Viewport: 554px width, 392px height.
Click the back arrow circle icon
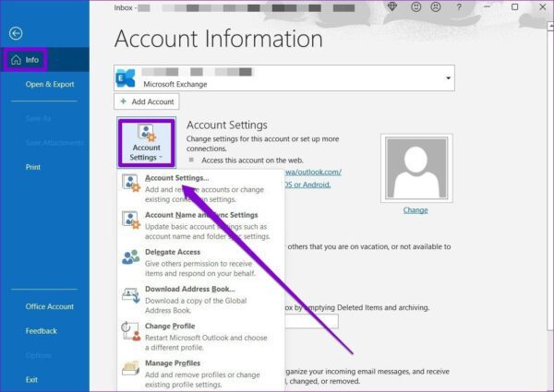tap(16, 33)
